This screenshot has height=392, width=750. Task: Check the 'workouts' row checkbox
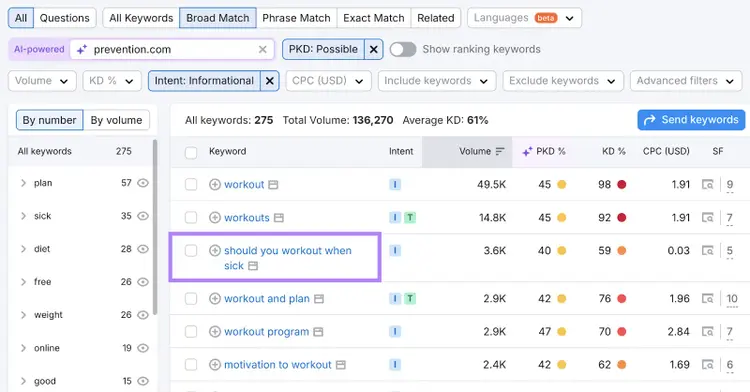pyautogui.click(x=191, y=218)
